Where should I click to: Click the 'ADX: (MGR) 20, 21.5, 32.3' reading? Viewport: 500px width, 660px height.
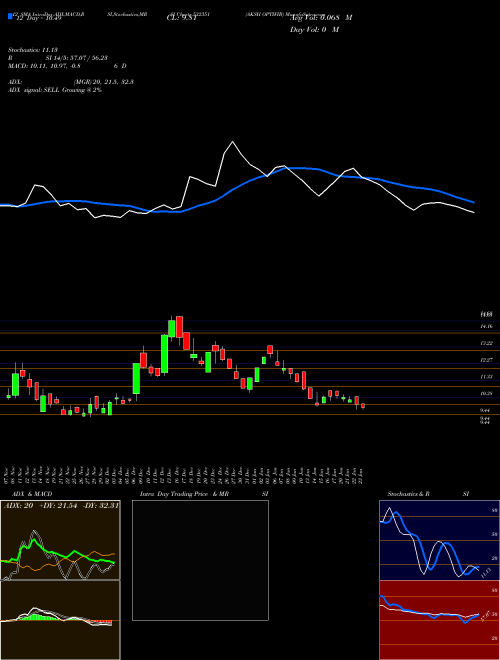coord(71,82)
